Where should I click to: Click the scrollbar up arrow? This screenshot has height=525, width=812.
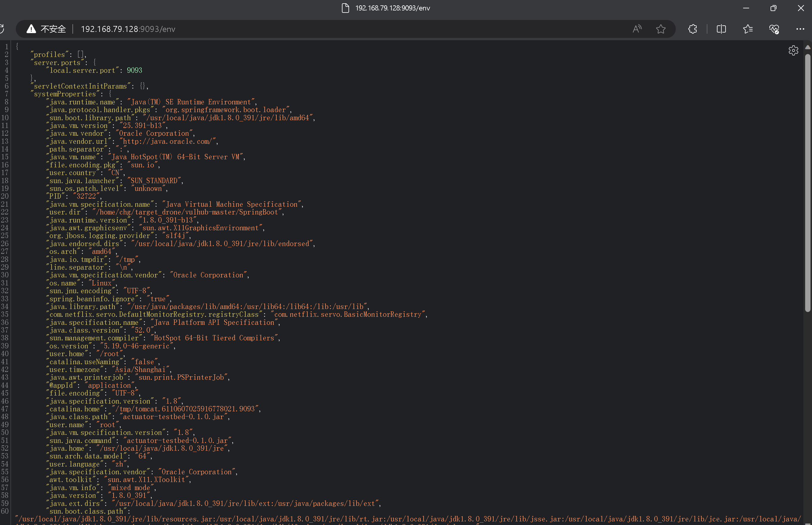pyautogui.click(x=808, y=47)
